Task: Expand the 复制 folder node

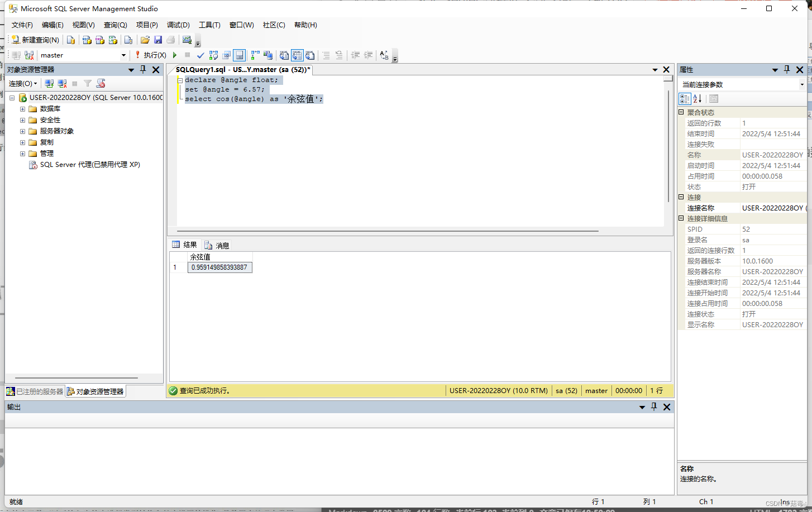Action: [x=22, y=142]
